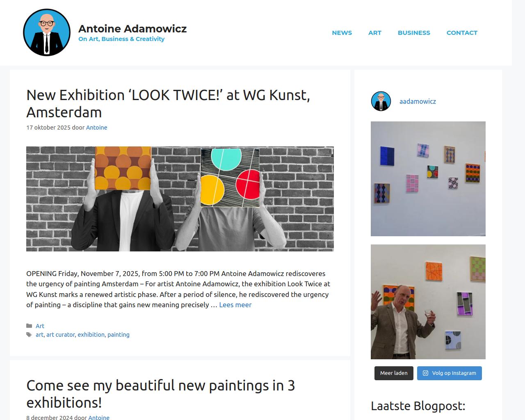
Task: Go to the BUSINESS menu item
Action: 414,33
